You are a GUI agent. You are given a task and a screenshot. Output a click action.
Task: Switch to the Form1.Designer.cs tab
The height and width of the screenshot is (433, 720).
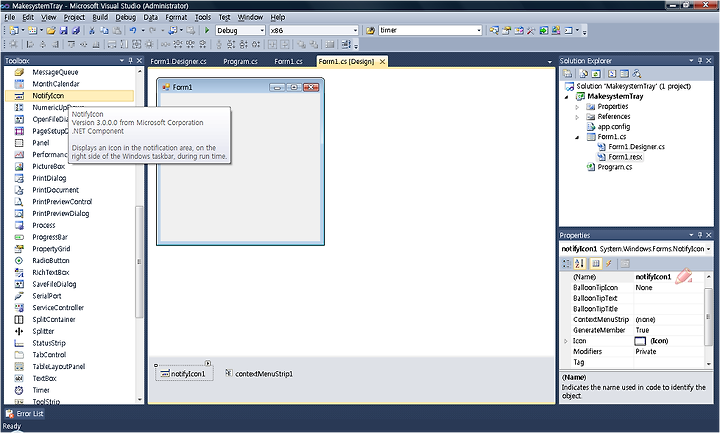coord(179,62)
